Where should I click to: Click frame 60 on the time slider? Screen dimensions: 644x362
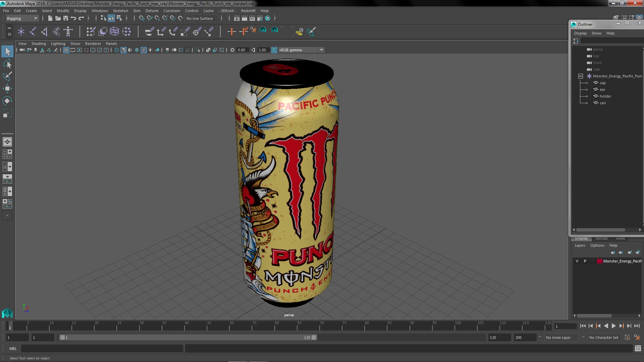[x=277, y=326]
